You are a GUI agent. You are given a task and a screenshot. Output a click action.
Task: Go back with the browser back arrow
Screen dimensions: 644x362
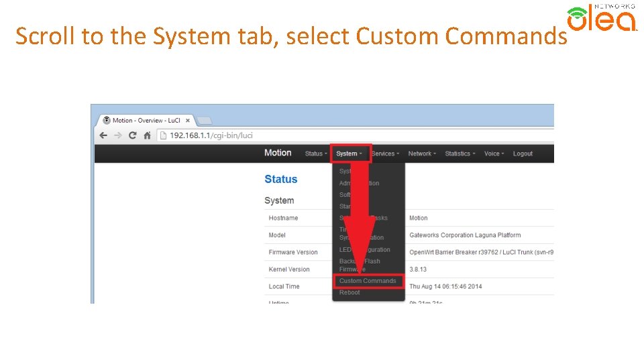coord(103,135)
